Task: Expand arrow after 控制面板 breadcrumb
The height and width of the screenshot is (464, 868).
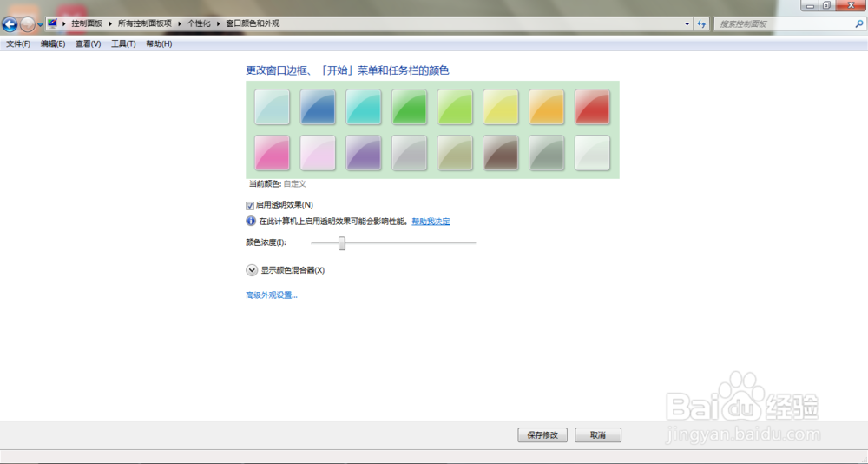Action: point(110,23)
